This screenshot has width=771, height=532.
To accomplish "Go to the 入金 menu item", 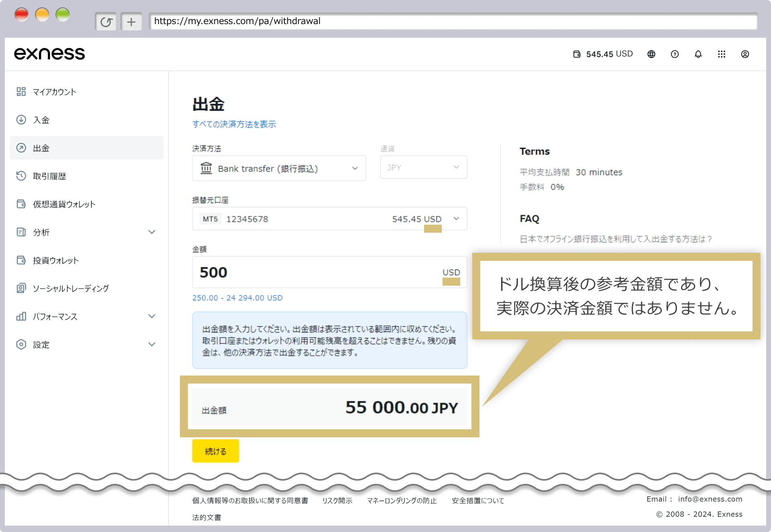I will 86,120.
